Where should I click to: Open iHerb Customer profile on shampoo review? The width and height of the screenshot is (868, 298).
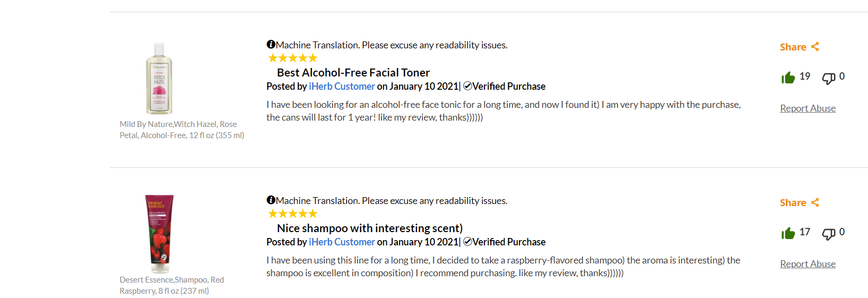342,242
